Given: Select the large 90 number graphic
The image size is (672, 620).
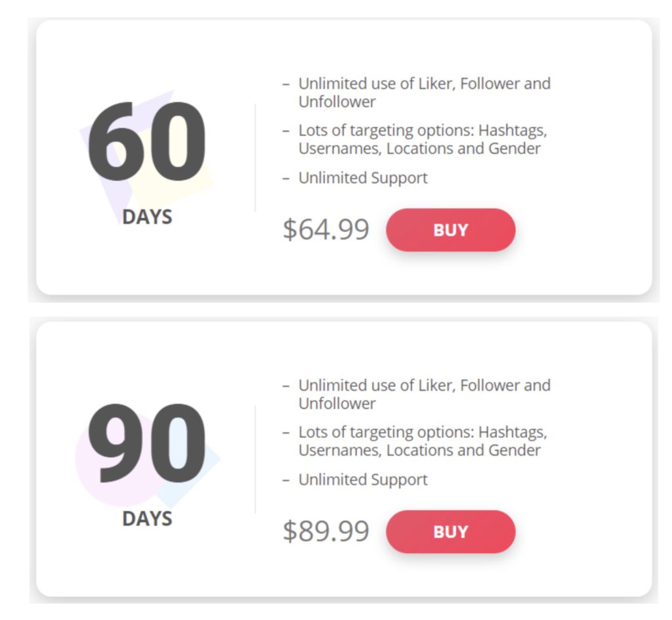Looking at the screenshot, I should [146, 443].
